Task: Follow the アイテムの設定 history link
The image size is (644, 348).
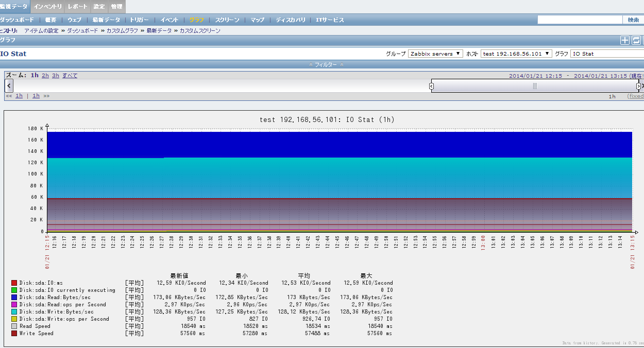Action: 41,31
